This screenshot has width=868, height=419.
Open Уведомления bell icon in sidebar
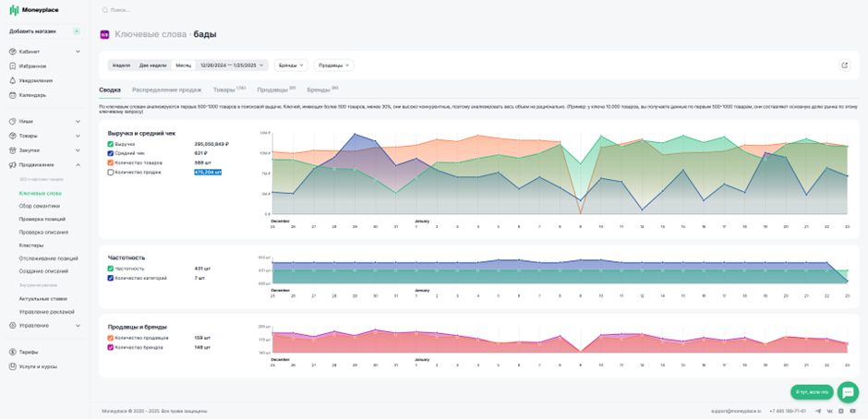(x=13, y=80)
